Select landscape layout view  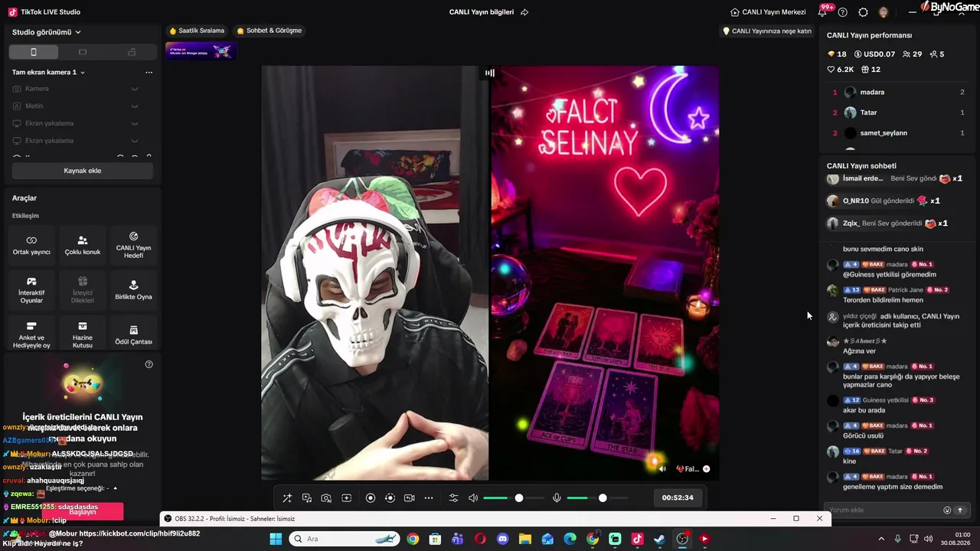(83, 52)
